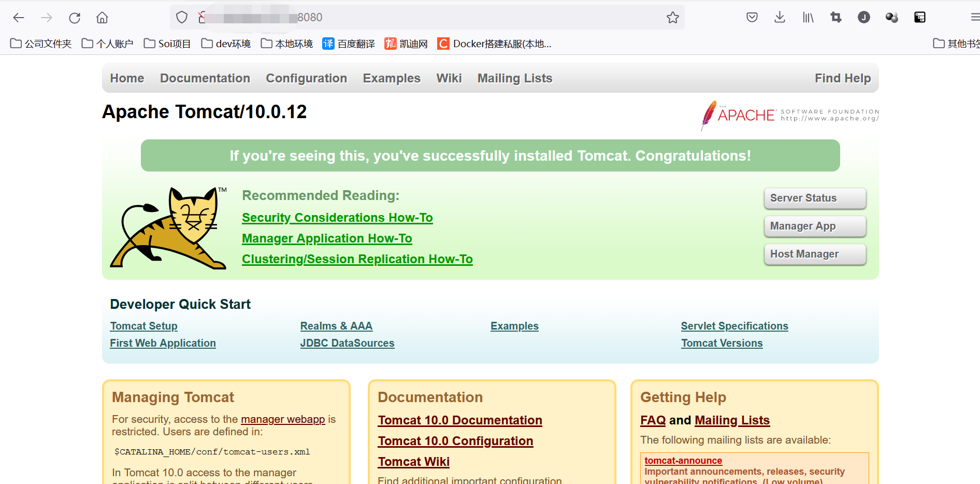The width and height of the screenshot is (980, 484).
Task: Open Security Considerations How-To link
Action: tap(337, 218)
